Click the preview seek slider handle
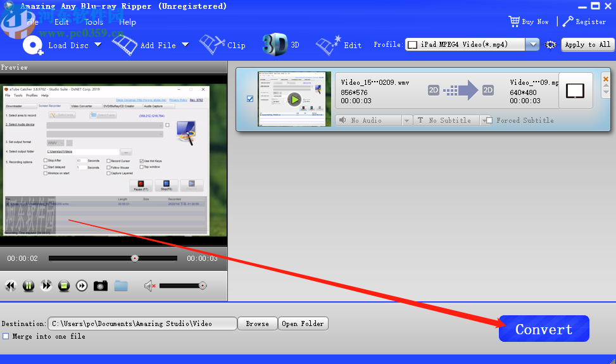Screen dimensions: 616x364 point(135,258)
